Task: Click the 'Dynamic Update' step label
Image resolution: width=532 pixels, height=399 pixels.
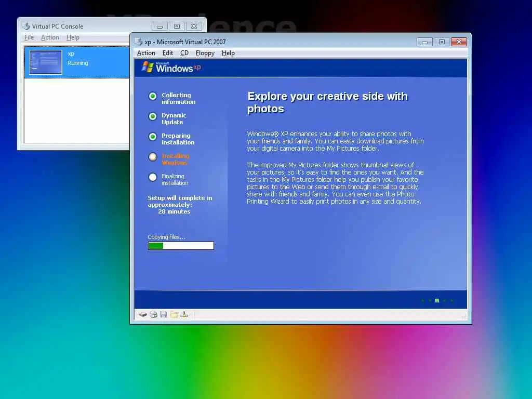Action: (x=174, y=119)
